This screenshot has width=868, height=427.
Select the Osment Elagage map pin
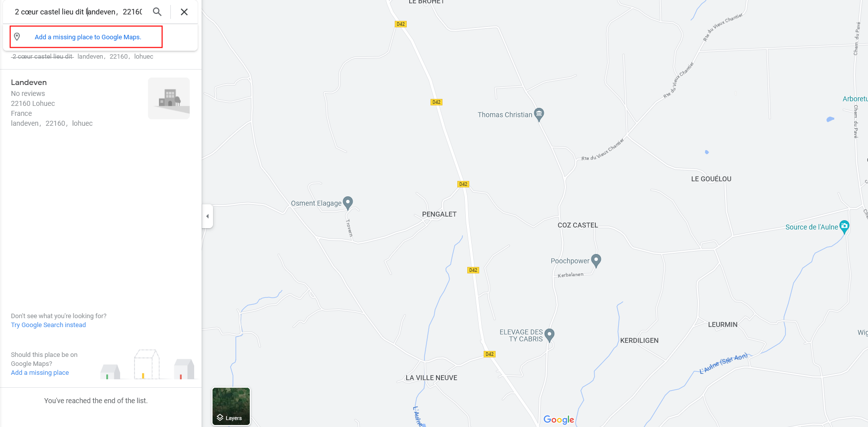[348, 203]
